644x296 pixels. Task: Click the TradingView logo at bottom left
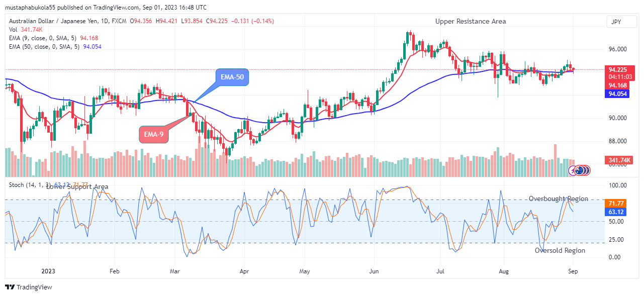(x=29, y=287)
